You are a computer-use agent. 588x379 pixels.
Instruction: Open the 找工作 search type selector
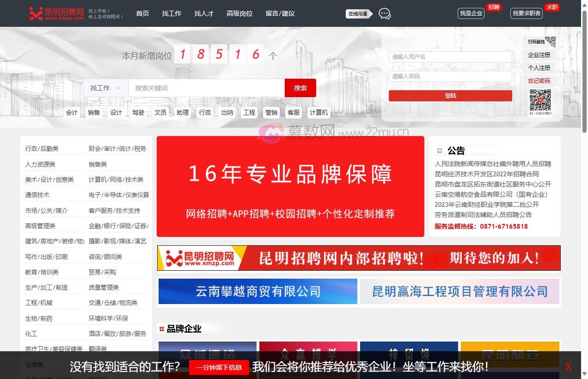[x=106, y=87]
